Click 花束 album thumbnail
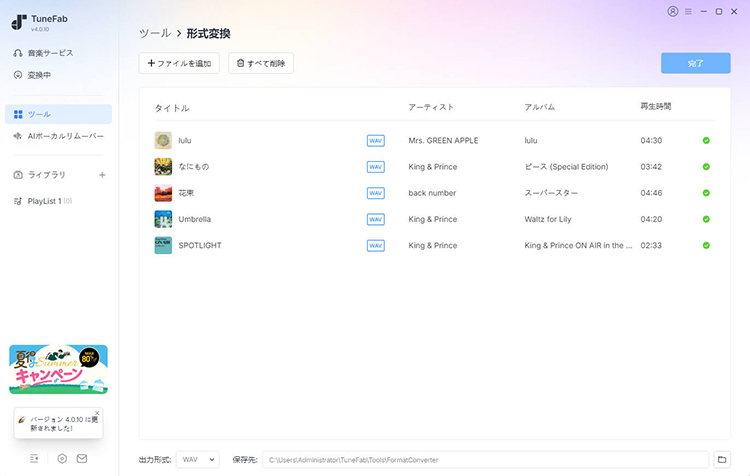This screenshot has height=476, width=750. (163, 193)
